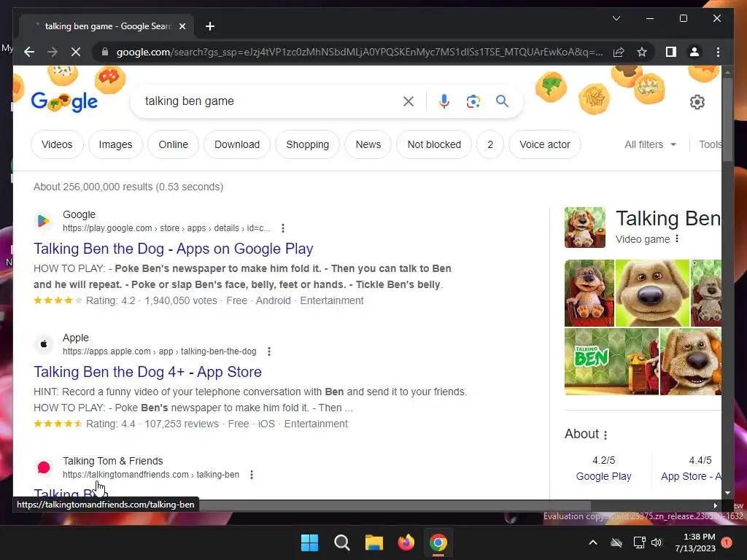The width and height of the screenshot is (747, 560).
Task: Select the Not blocked filter chip
Action: tap(434, 144)
